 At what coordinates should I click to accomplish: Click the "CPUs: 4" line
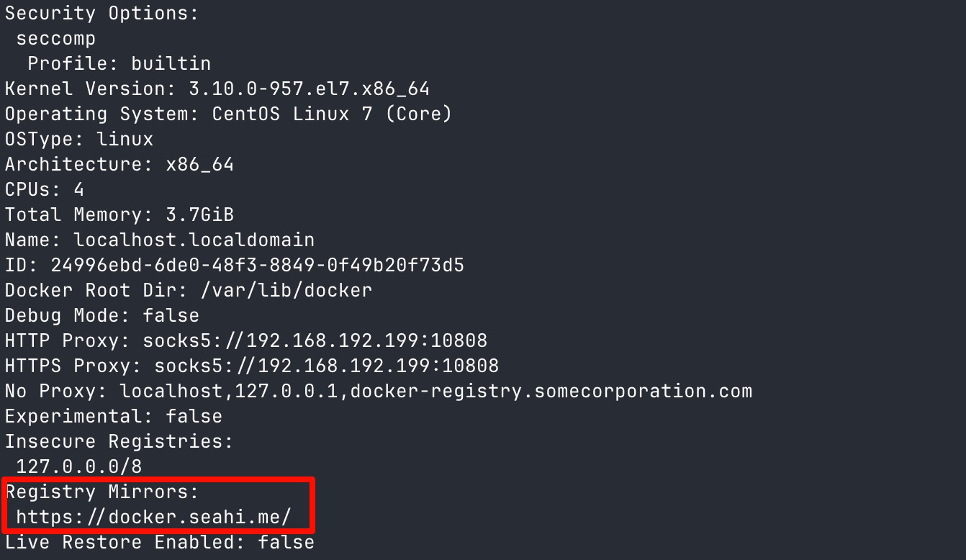click(45, 189)
